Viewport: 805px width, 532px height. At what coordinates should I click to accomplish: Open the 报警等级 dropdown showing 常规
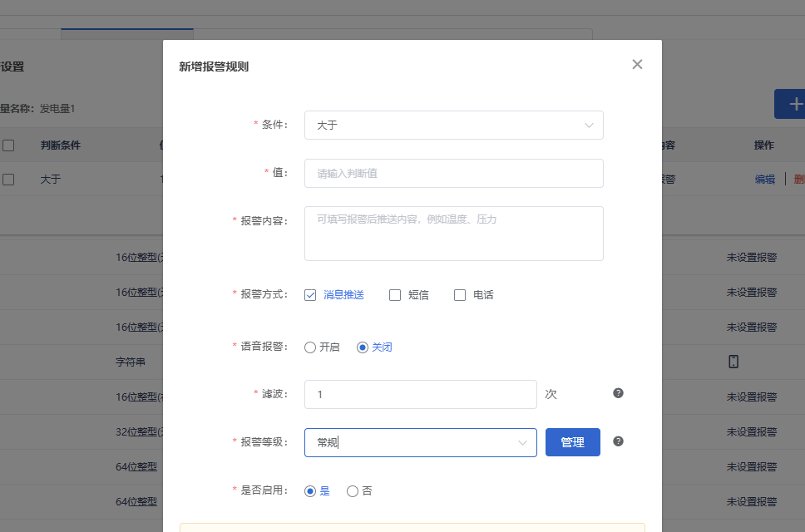(x=420, y=442)
